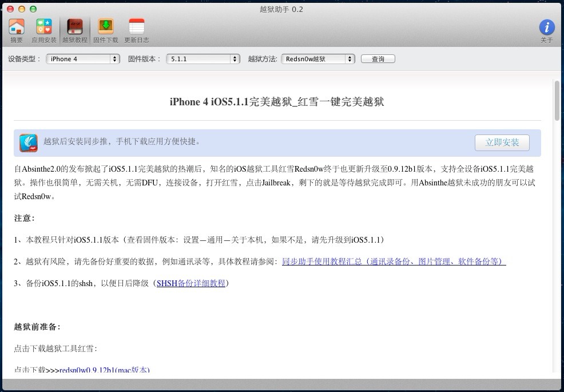Open the 应用安装 app install icon
This screenshot has width=564, height=392.
point(44,30)
